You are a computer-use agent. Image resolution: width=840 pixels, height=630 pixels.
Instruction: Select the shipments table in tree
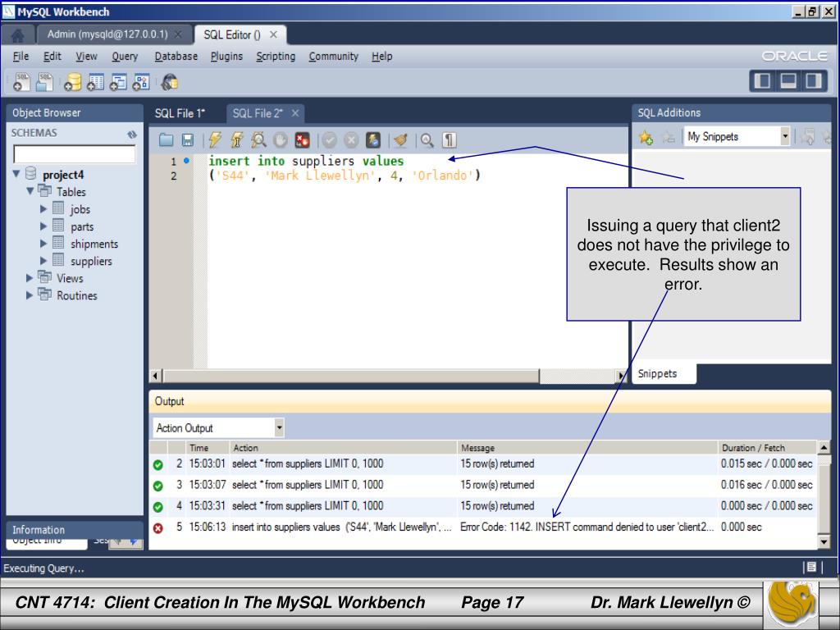pyautogui.click(x=94, y=244)
